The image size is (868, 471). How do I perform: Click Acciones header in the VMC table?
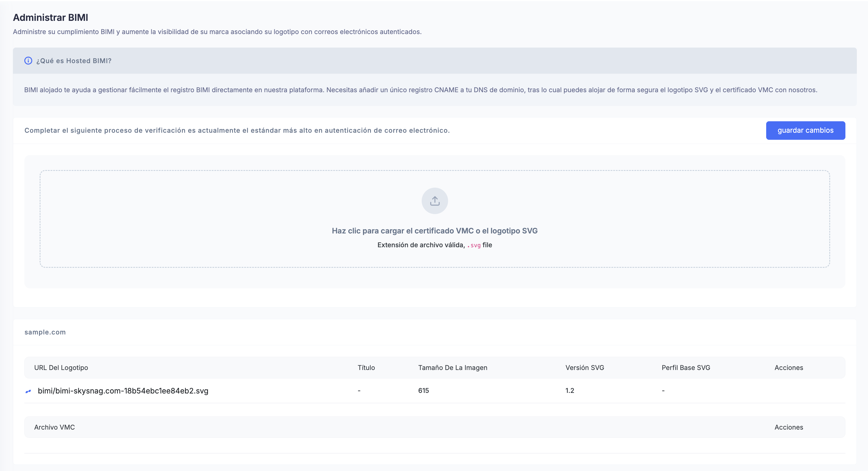pyautogui.click(x=788, y=427)
